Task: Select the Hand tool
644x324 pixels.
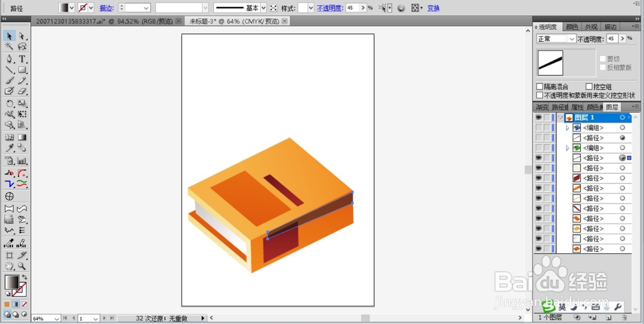Action: pyautogui.click(x=10, y=266)
